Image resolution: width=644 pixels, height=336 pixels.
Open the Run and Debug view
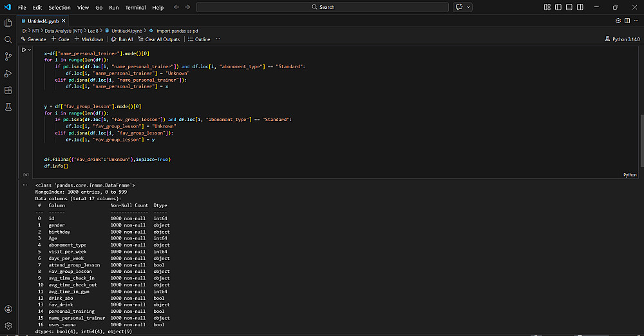click(8, 73)
